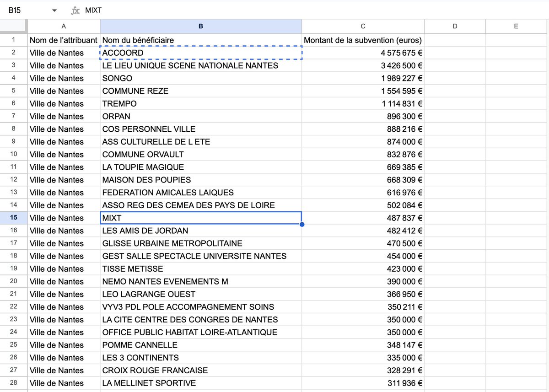This screenshot has height=392, width=549.
Task: Open the name box dropdown arrow
Action: coord(54,10)
